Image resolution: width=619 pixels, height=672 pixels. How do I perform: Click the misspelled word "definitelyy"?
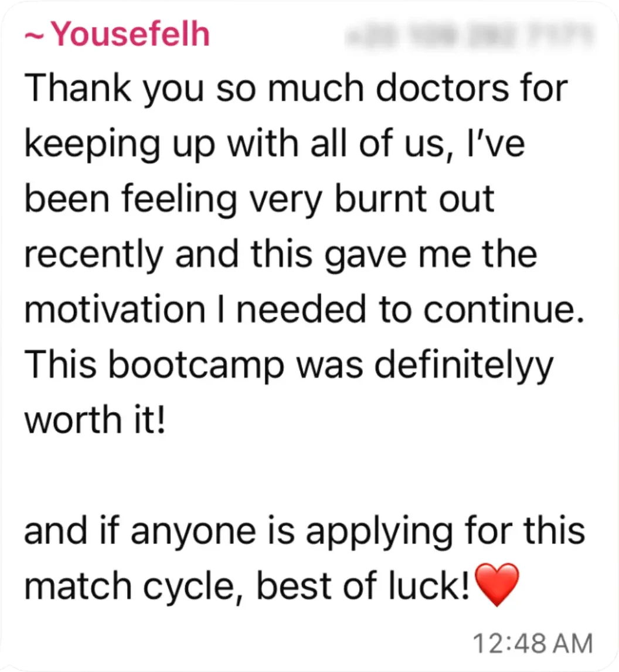(463, 365)
